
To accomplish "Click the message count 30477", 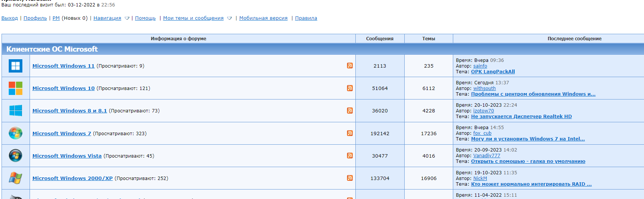I will tap(380, 156).
